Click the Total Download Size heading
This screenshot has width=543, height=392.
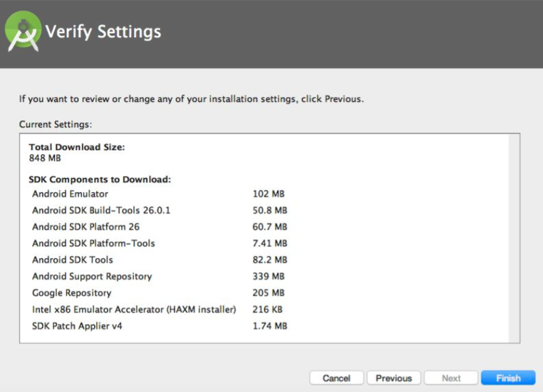point(76,147)
